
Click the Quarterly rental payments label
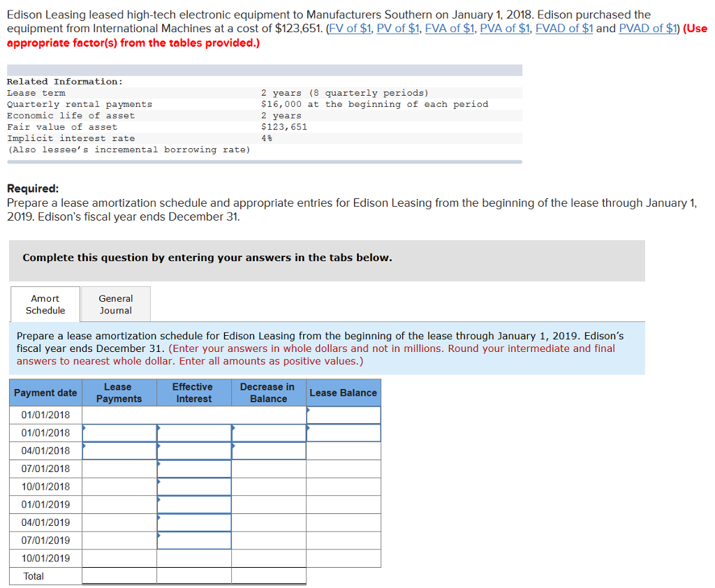pyautogui.click(x=80, y=105)
